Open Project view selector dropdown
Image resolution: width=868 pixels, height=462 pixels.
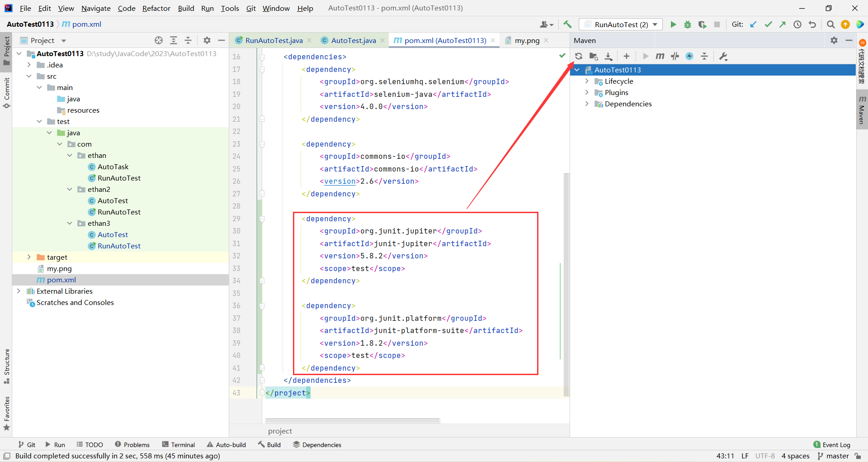click(43, 40)
